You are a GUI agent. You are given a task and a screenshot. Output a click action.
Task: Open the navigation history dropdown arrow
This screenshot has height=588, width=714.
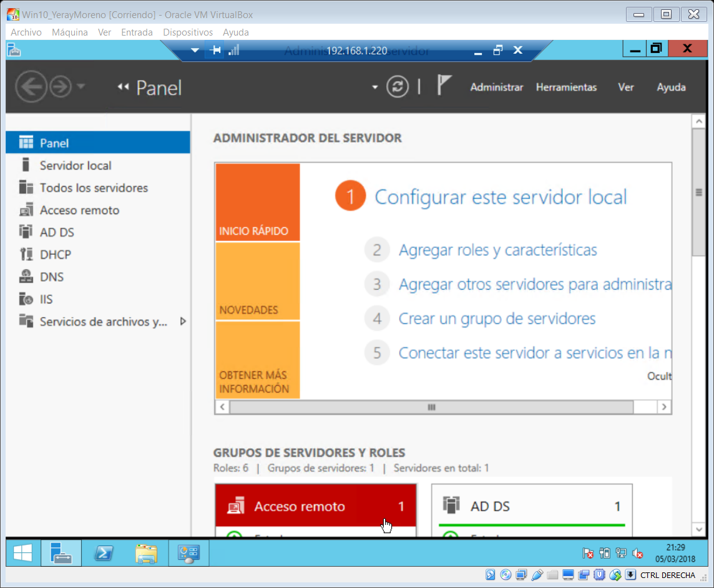81,86
